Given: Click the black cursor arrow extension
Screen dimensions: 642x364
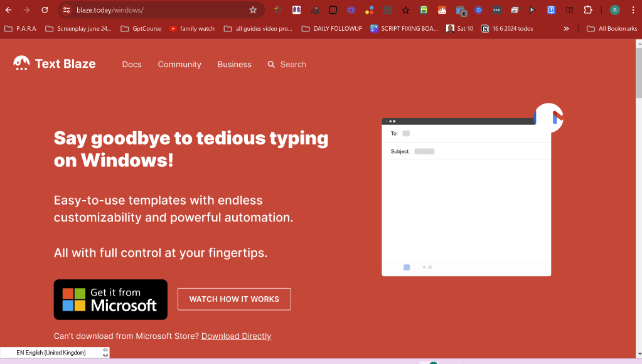Looking at the screenshot, I should (x=533, y=10).
